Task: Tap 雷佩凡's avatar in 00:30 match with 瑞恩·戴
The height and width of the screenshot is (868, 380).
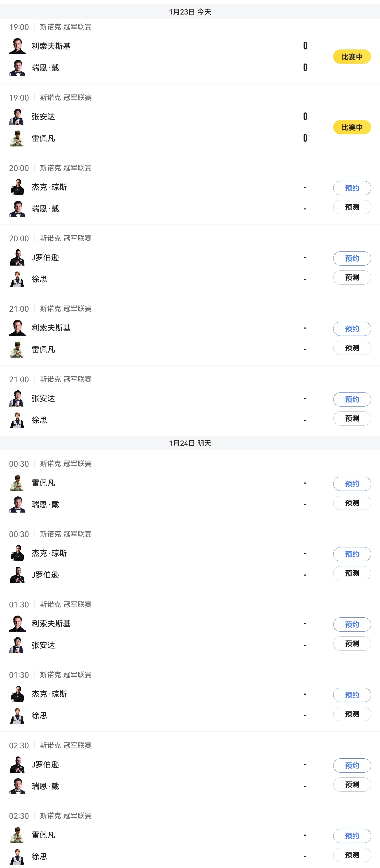Action: (17, 483)
